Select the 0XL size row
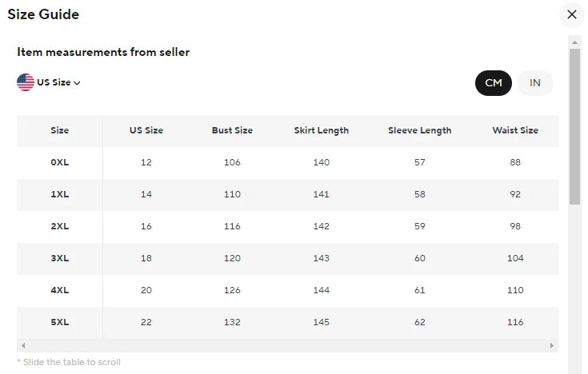Screen dimensions: 588x374 pyautogui.click(x=60, y=162)
